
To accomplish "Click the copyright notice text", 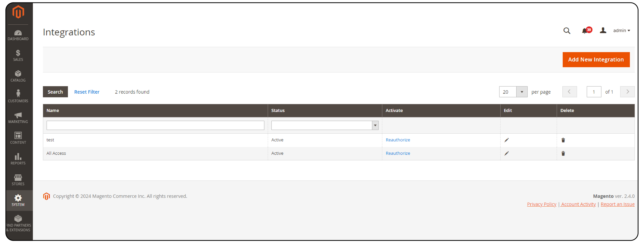I will (x=120, y=196).
